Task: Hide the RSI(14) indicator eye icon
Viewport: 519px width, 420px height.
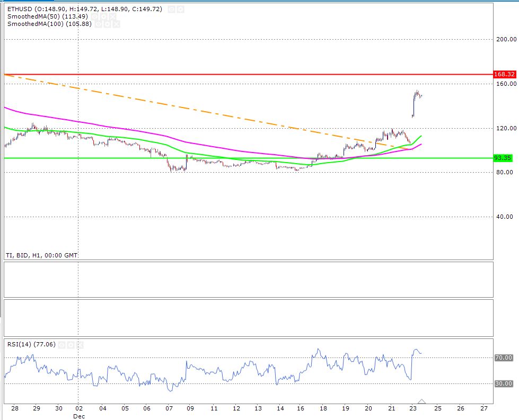Action: (x=61, y=345)
